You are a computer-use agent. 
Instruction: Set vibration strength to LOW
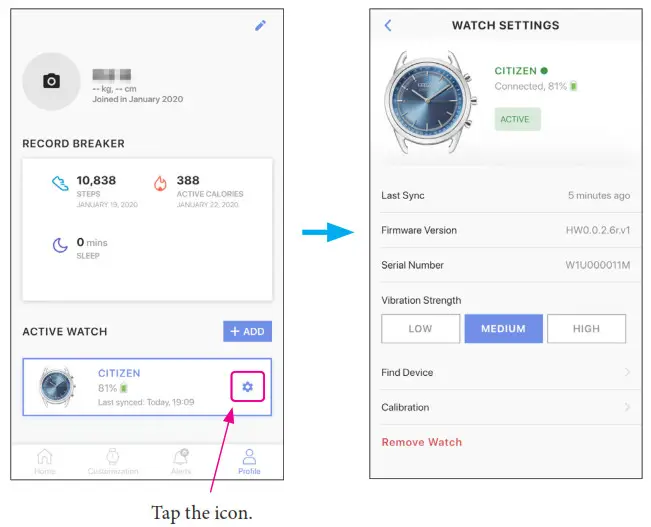[x=421, y=328]
